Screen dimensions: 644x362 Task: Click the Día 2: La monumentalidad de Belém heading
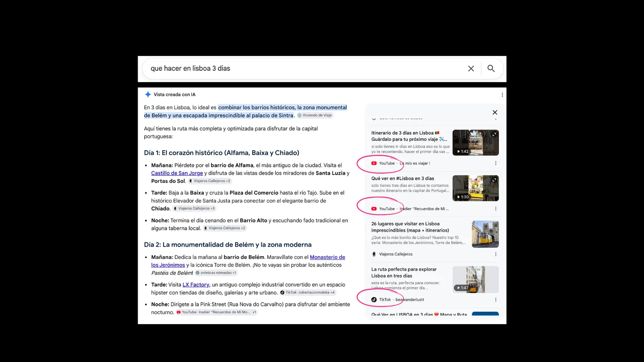point(228,245)
